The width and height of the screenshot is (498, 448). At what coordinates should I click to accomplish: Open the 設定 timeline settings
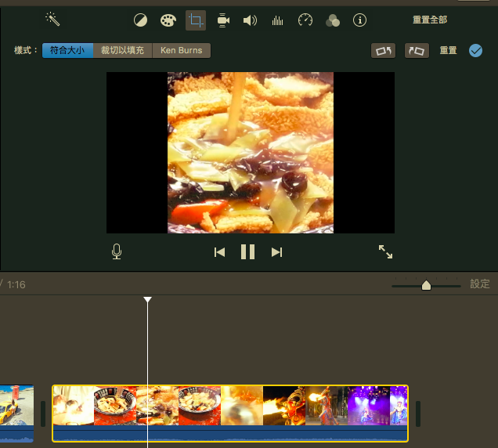[x=480, y=284]
